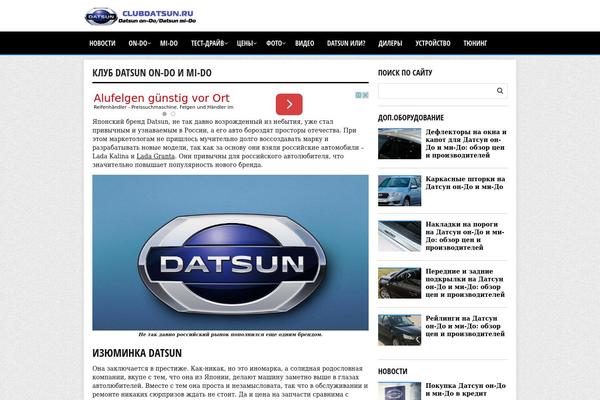The width and height of the screenshot is (600, 400).
Task: Open the Новости menu item
Action: pos(102,43)
